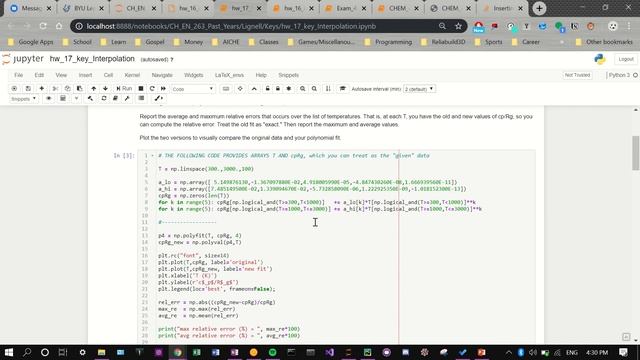The width and height of the screenshot is (640, 360).
Task: Open the Cell menu
Action: (x=108, y=75)
